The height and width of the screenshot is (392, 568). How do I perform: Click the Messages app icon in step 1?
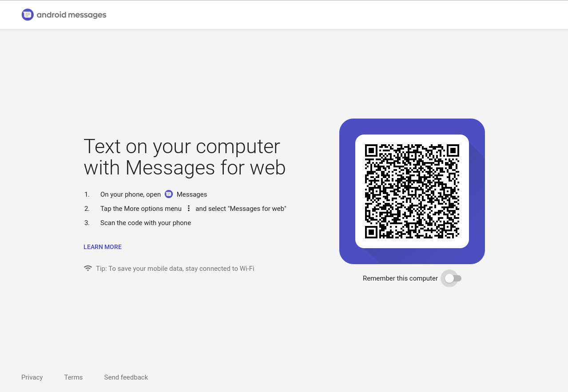pos(169,194)
